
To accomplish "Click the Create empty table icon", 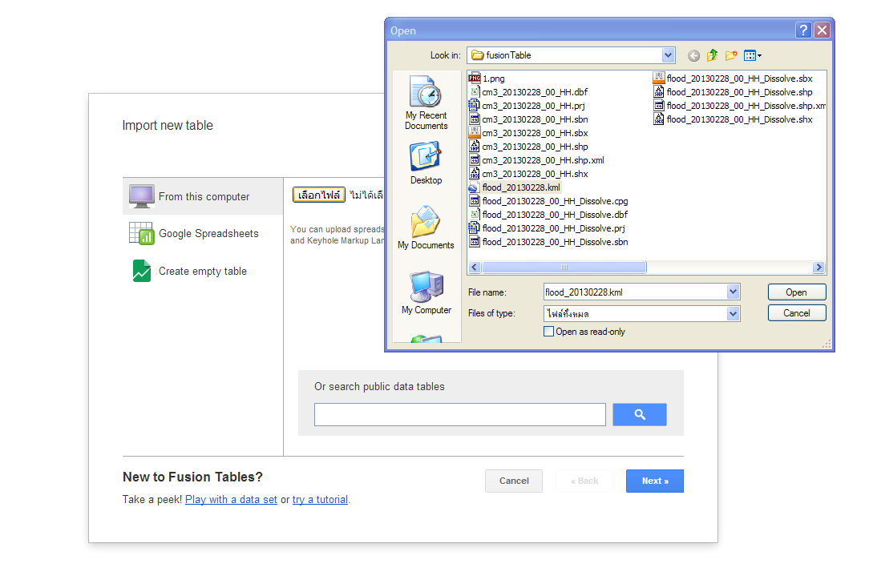I will pos(141,272).
